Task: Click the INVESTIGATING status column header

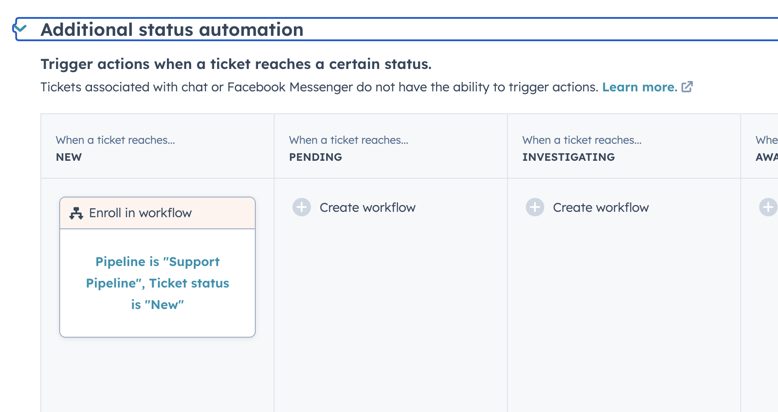Action: tap(624, 146)
